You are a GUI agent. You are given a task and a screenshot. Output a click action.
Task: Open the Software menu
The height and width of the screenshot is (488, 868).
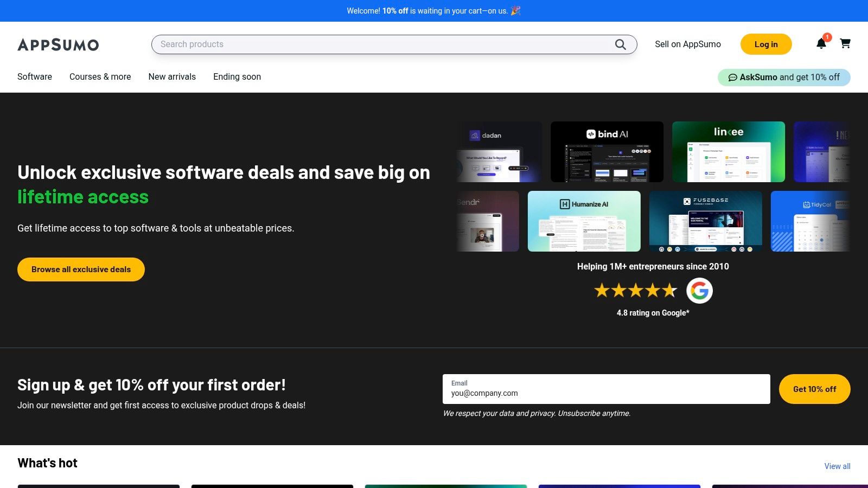click(x=35, y=76)
